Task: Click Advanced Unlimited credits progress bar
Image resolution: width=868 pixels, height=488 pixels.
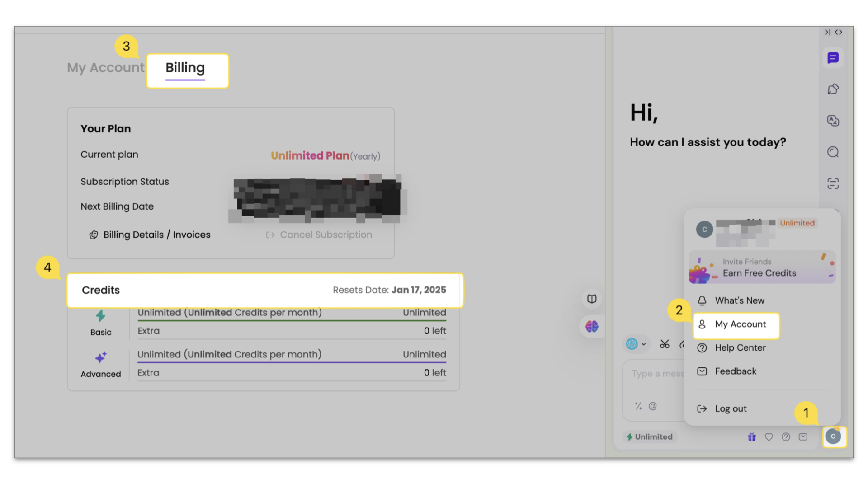Action: click(292, 362)
